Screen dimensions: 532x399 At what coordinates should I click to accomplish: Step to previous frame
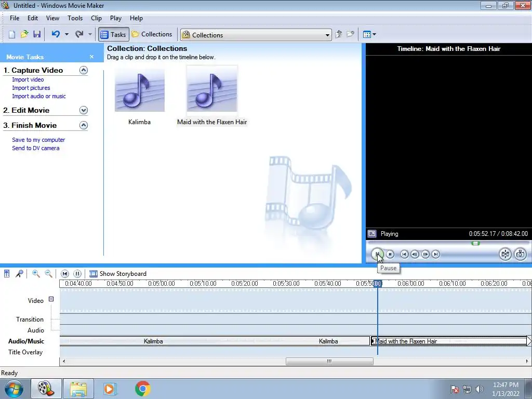415,254
